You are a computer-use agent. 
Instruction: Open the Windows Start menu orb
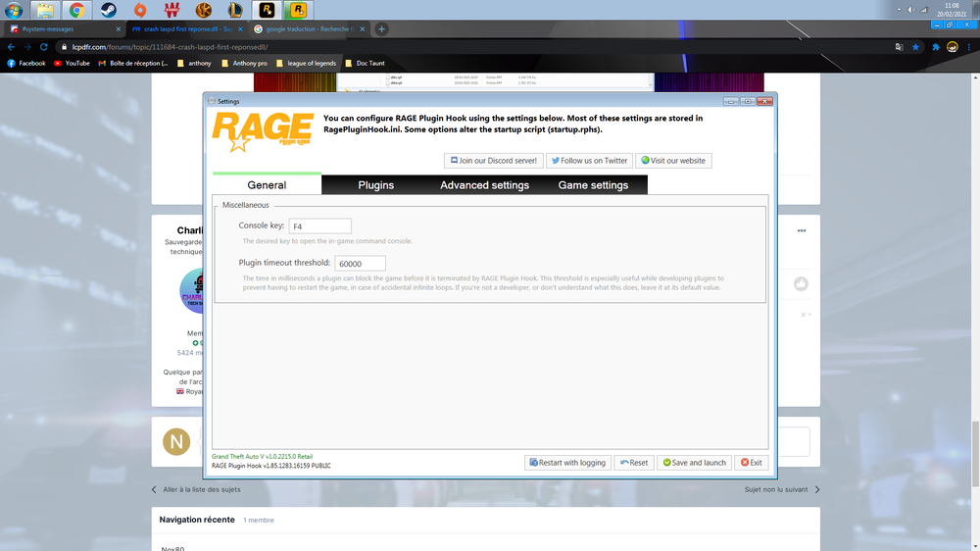coord(13,10)
